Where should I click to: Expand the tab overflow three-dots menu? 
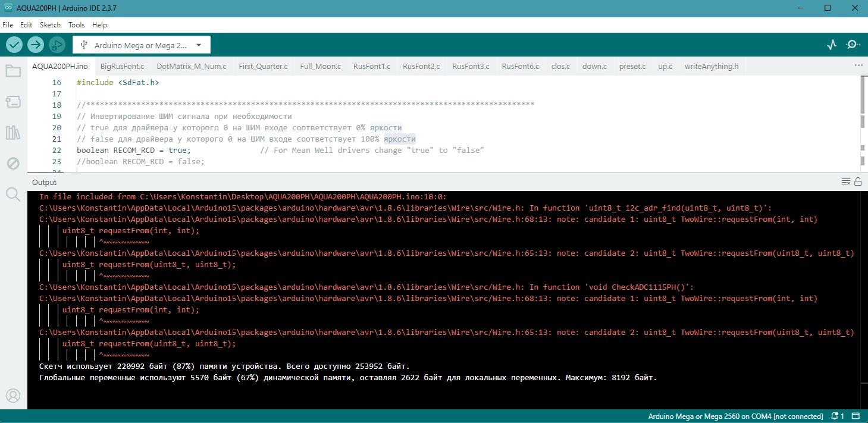858,65
